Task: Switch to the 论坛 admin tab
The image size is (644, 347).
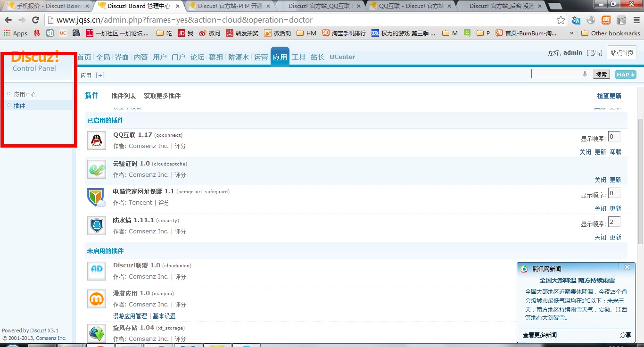Action: coord(197,57)
